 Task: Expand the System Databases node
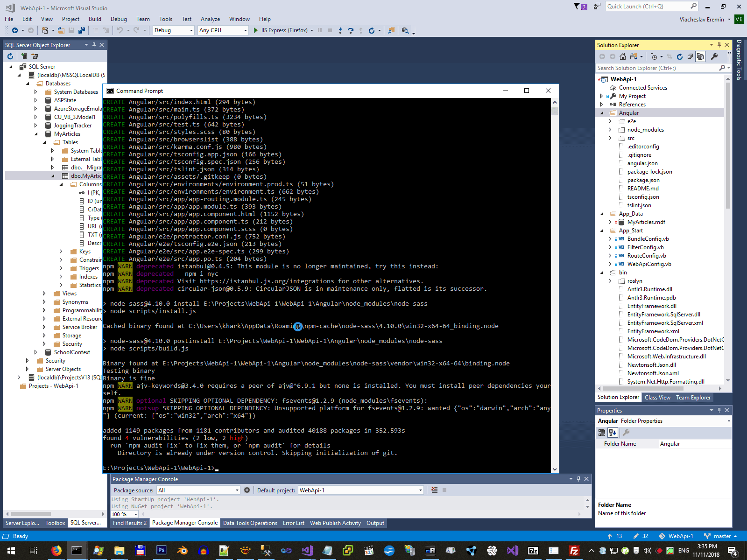(x=36, y=92)
